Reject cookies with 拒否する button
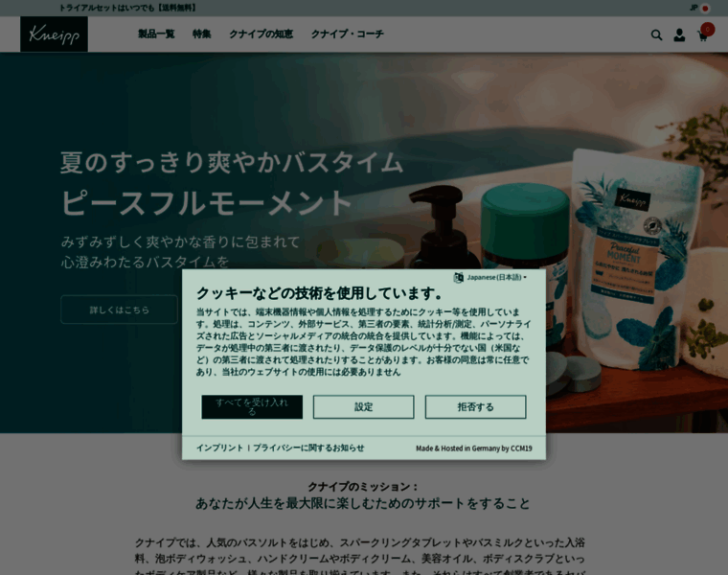Image resolution: width=728 pixels, height=575 pixels. 475,407
